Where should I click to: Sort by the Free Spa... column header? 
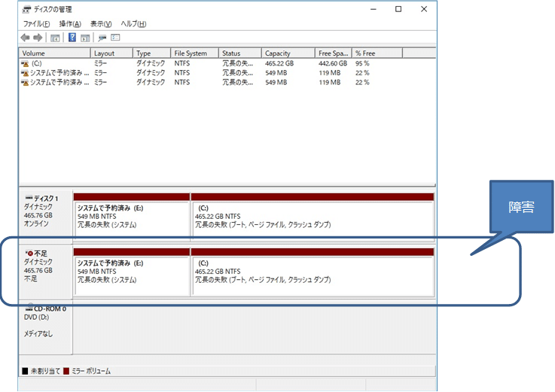tap(334, 53)
